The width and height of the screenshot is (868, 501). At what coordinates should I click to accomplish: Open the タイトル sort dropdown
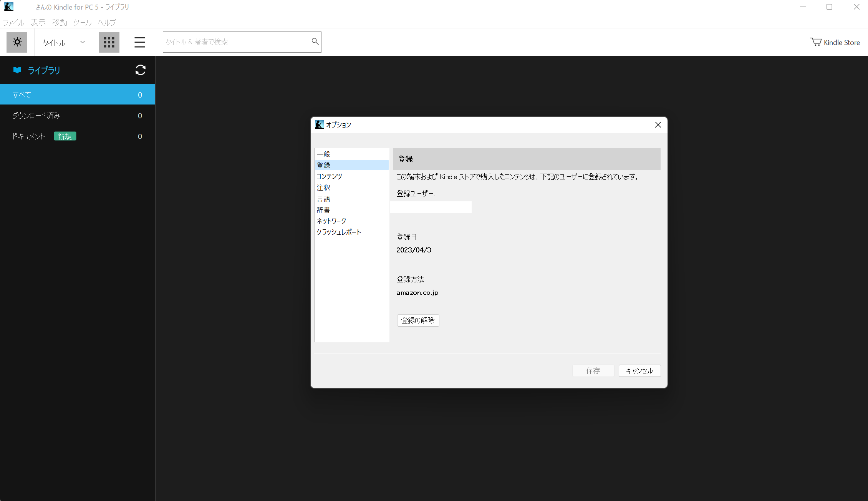point(63,42)
